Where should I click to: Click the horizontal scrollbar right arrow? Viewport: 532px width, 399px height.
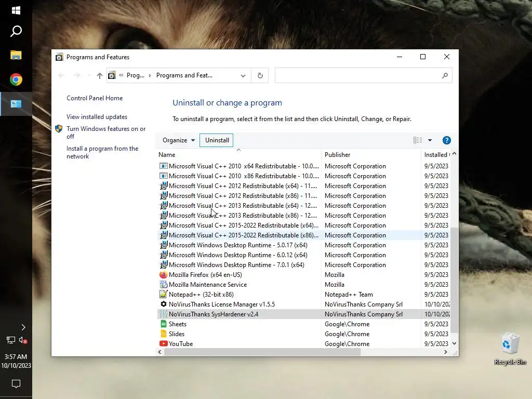click(x=445, y=352)
